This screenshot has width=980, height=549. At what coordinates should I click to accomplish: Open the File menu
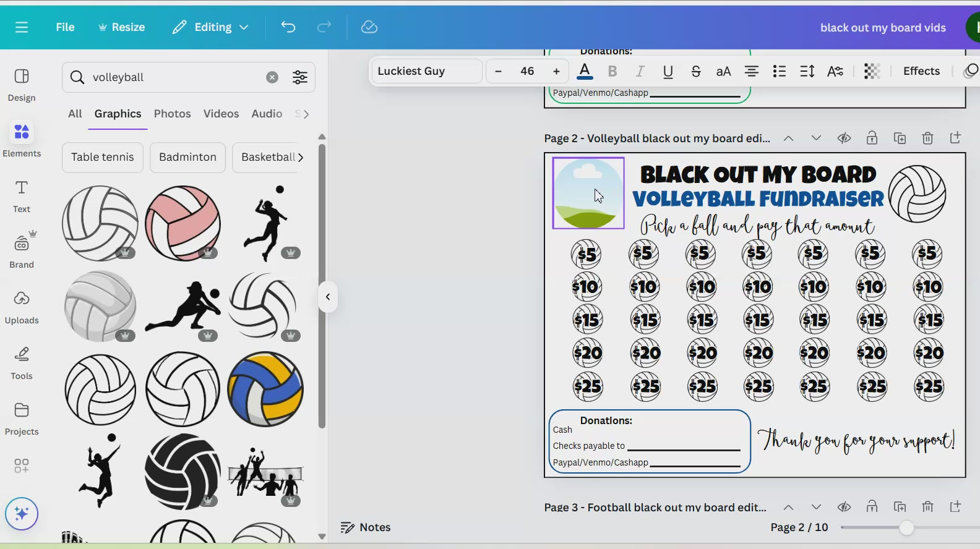[x=65, y=27]
